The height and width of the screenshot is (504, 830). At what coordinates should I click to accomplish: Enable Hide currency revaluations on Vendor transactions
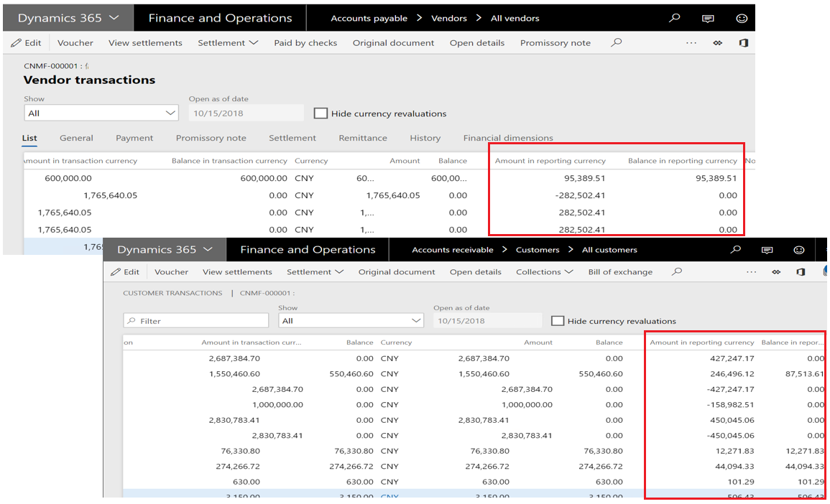(x=321, y=113)
